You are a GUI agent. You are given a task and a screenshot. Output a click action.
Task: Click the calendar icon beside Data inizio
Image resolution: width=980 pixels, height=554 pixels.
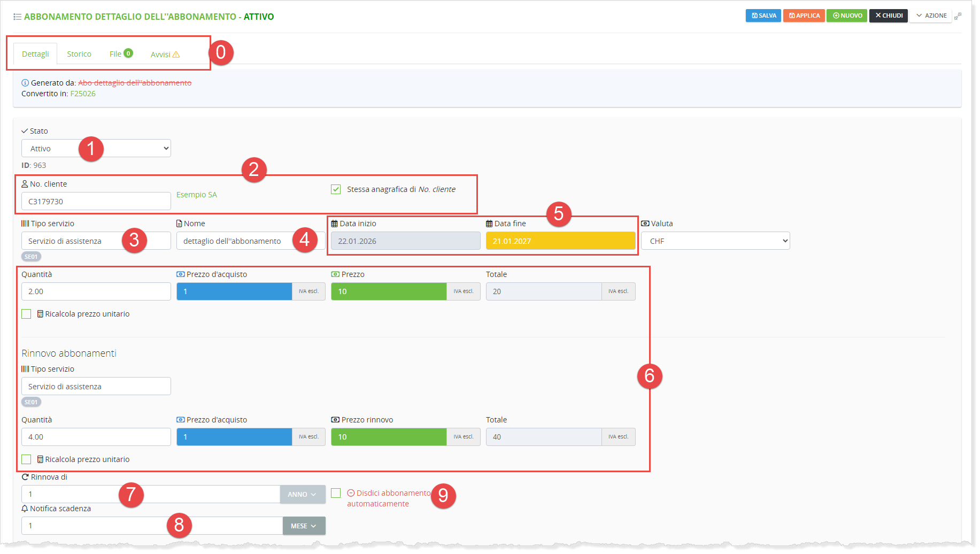point(334,224)
